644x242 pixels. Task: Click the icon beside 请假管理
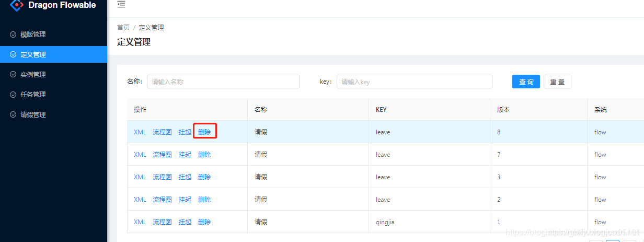coord(13,114)
